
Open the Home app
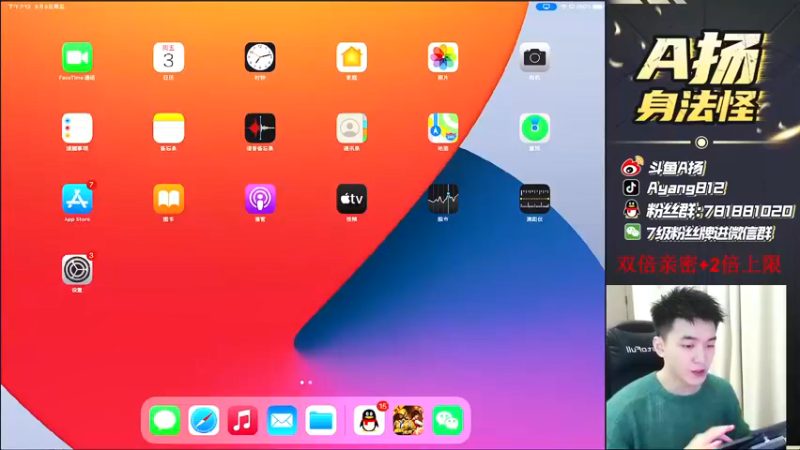tap(352, 57)
